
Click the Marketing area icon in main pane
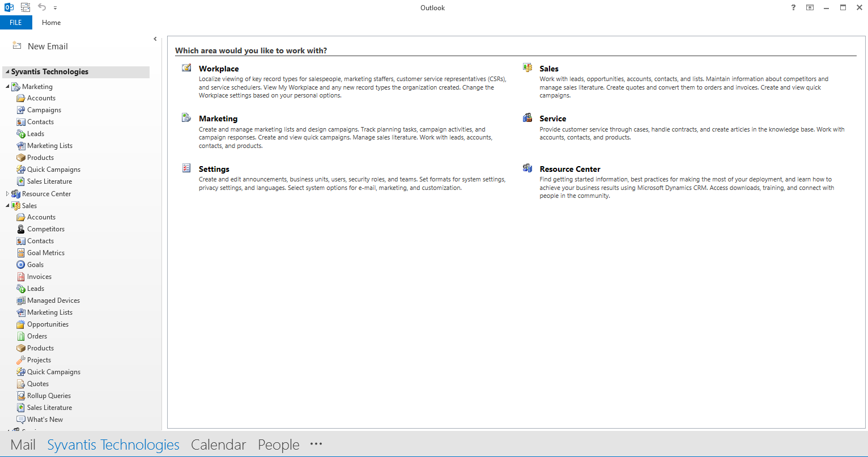tap(186, 118)
